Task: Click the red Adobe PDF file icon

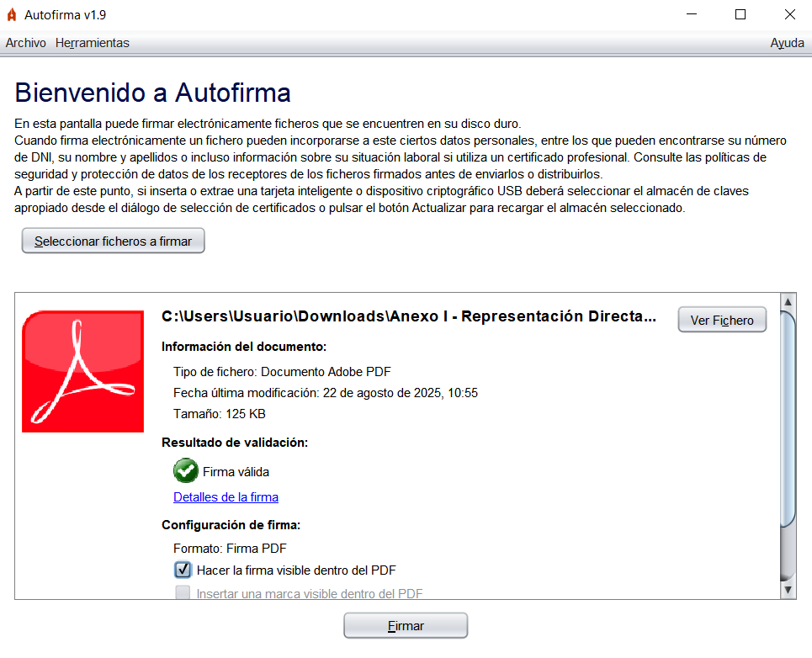Action: 82,371
